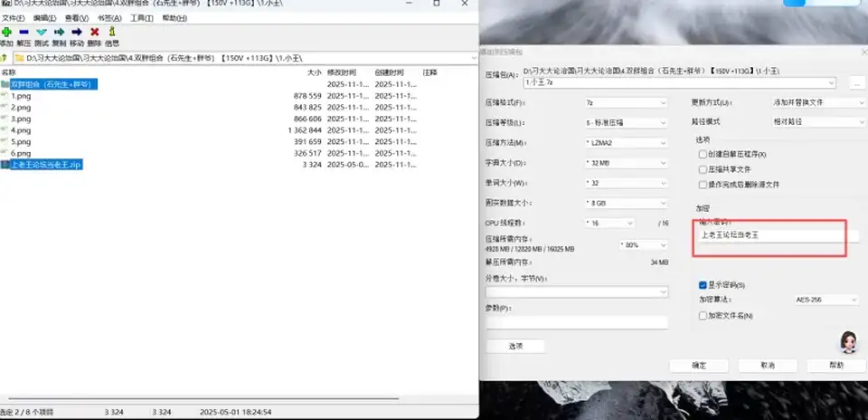Open the 书签(A) menu
Screen dimensions: 868x420
tap(109, 18)
